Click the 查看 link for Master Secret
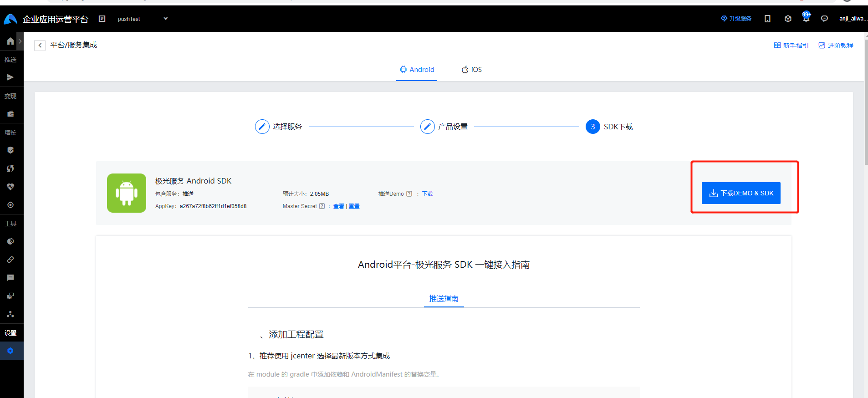Image resolution: width=868 pixels, height=398 pixels. coord(338,206)
